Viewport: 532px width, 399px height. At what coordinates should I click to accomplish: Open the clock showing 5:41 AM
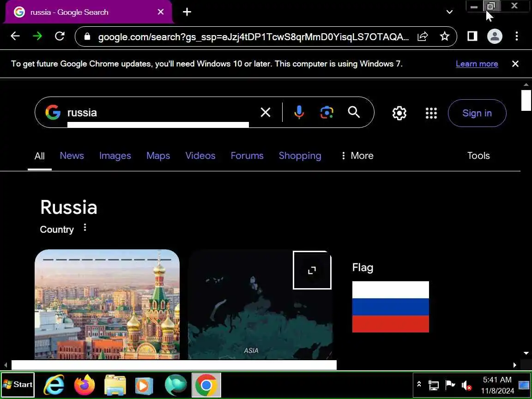497,385
